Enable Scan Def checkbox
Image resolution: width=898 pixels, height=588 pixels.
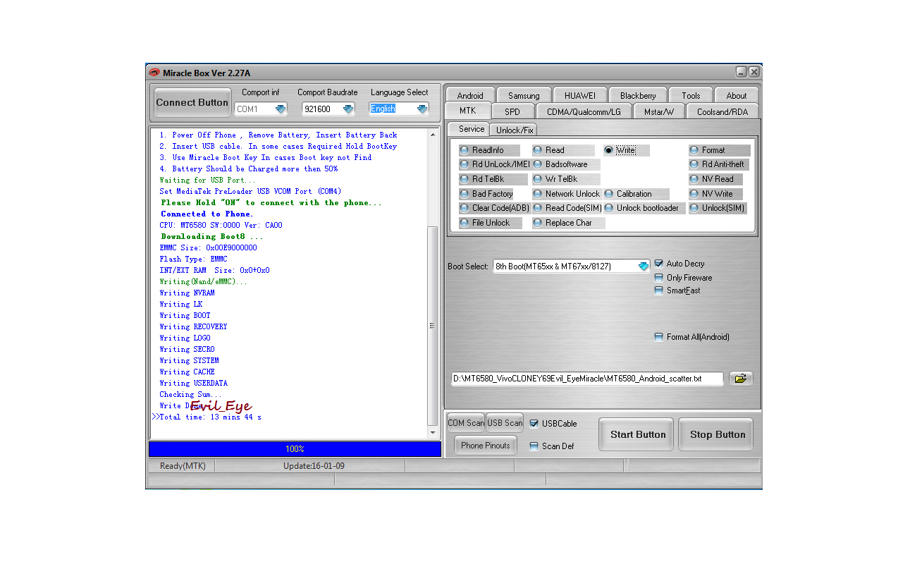pyautogui.click(x=534, y=446)
